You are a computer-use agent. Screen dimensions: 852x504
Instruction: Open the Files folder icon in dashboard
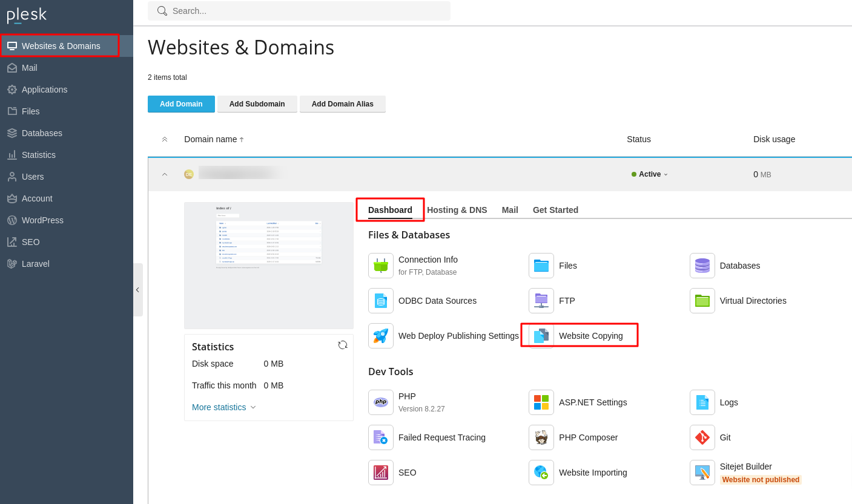tap(541, 266)
